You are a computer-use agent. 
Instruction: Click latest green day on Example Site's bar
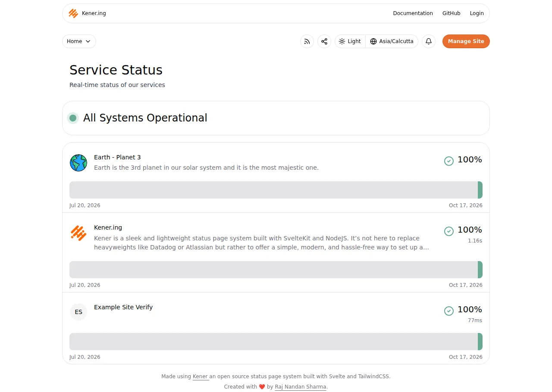point(480,342)
